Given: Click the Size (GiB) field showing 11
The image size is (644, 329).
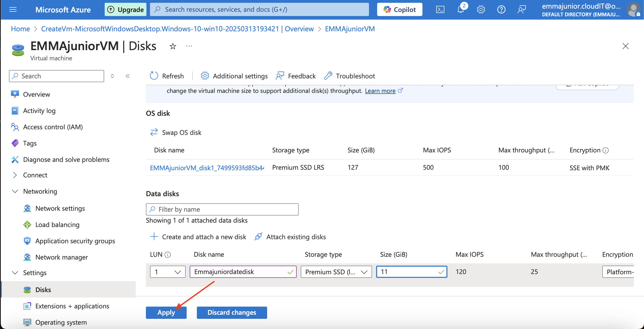Looking at the screenshot, I should (412, 272).
